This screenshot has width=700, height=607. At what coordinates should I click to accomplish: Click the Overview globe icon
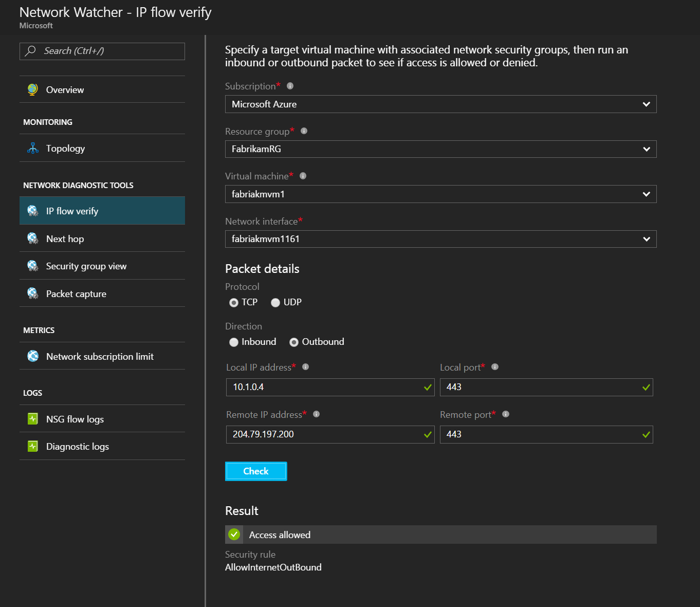(x=33, y=89)
